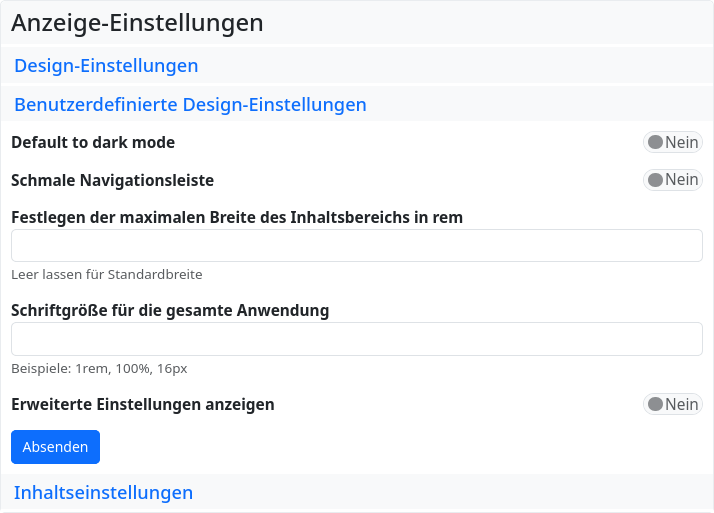Click the 'Erweiterte Einstellungen anzeigen' label text

[142, 404]
